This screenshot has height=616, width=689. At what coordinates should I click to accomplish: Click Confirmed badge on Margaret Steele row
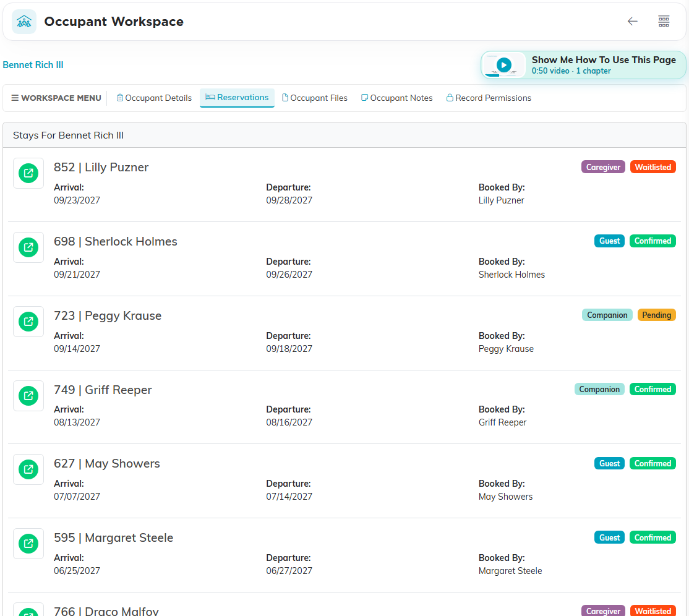pos(653,538)
